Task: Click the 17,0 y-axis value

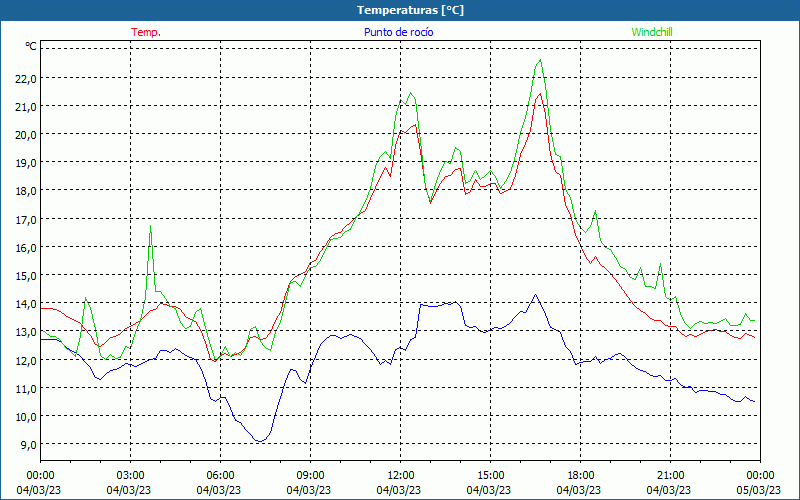Action: pyautogui.click(x=27, y=219)
